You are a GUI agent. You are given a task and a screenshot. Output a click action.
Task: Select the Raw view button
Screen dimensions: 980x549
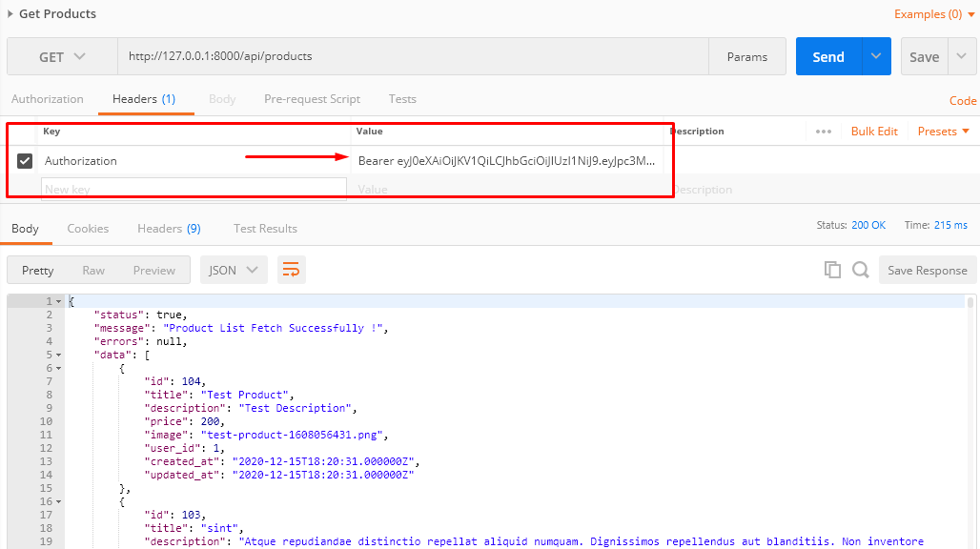[93, 270]
